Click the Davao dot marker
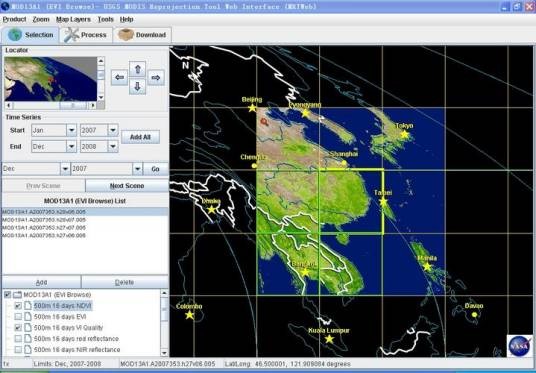This screenshot has width=536, height=373. tap(474, 315)
